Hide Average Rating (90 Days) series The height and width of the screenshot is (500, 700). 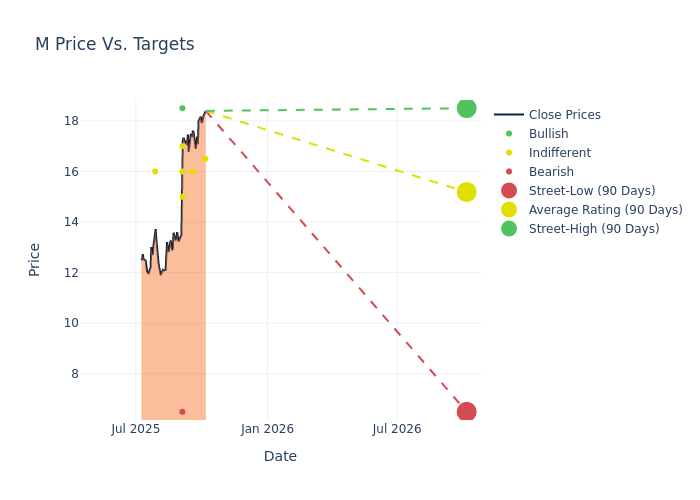(x=605, y=210)
